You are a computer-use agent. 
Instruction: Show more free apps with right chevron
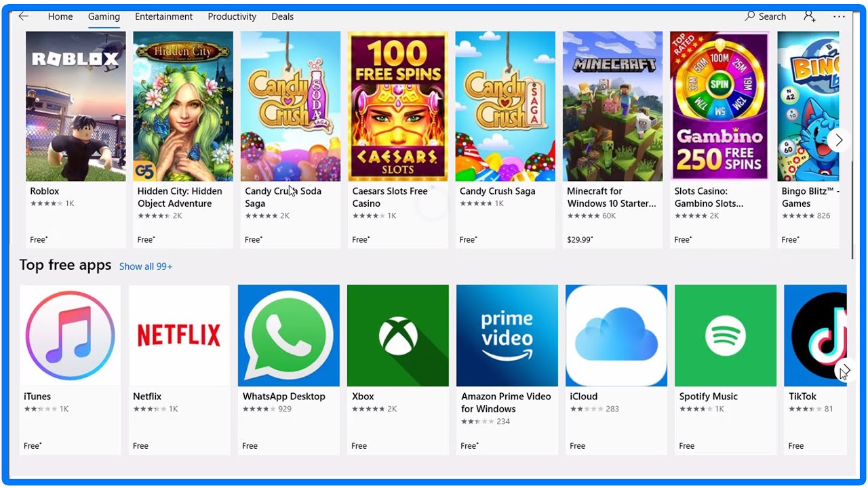pyautogui.click(x=844, y=371)
